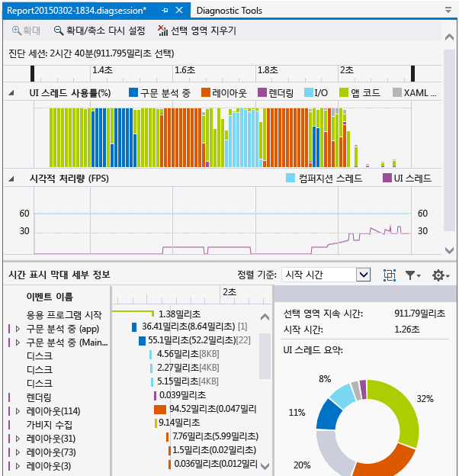Image resolution: width=459 pixels, height=476 pixels.
Task: Click the 5.15밀리초[4KB] disk entry
Action: (x=188, y=381)
